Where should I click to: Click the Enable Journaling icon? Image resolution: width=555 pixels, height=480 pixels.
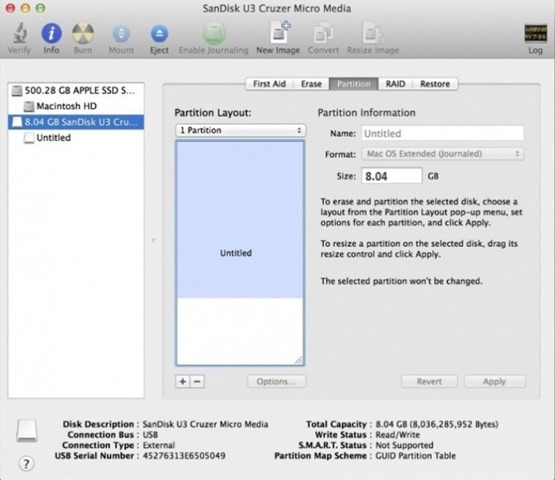pos(213,34)
